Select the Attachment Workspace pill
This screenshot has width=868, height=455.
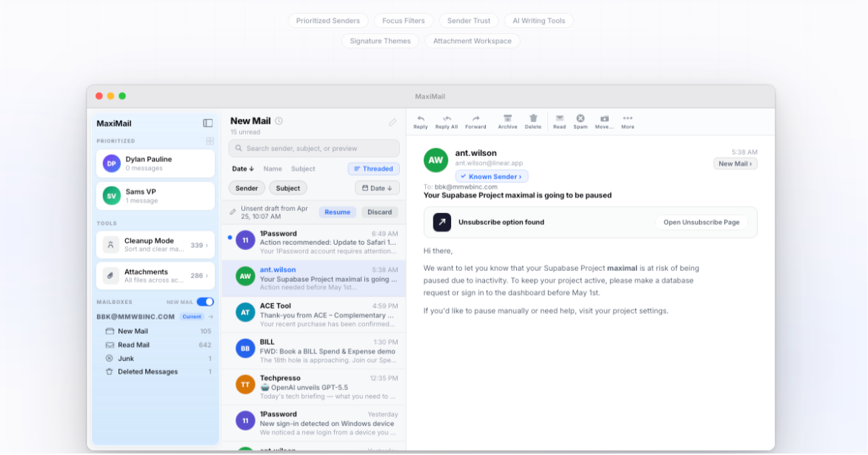[473, 41]
